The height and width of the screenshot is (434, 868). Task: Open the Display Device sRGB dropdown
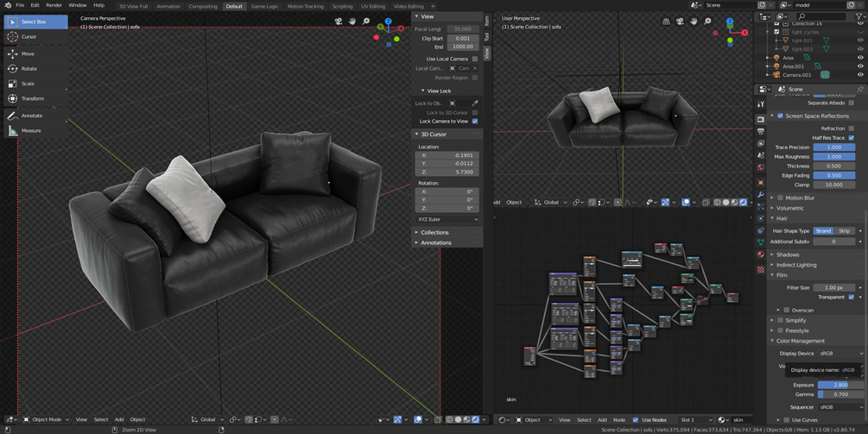coord(840,353)
